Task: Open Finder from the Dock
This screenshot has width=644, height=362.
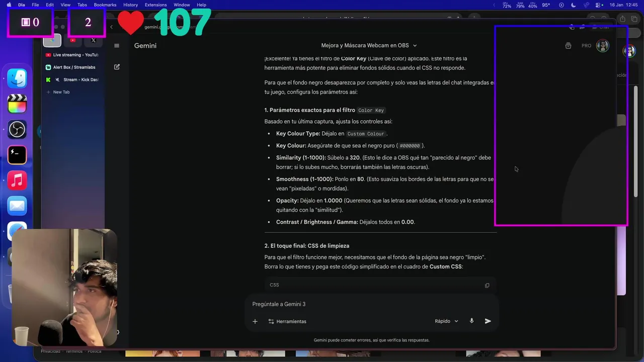Action: tap(17, 78)
